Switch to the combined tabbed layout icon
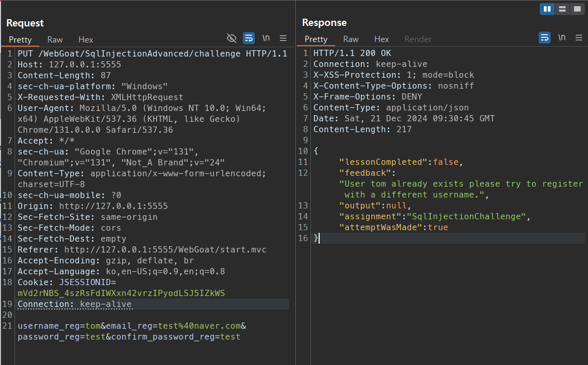This screenshot has width=588, height=365. 577,9
